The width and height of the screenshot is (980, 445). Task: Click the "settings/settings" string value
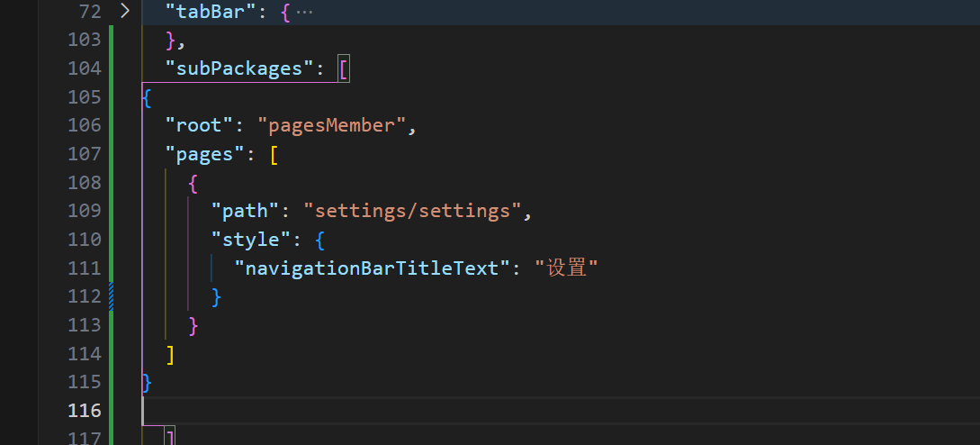tap(412, 211)
